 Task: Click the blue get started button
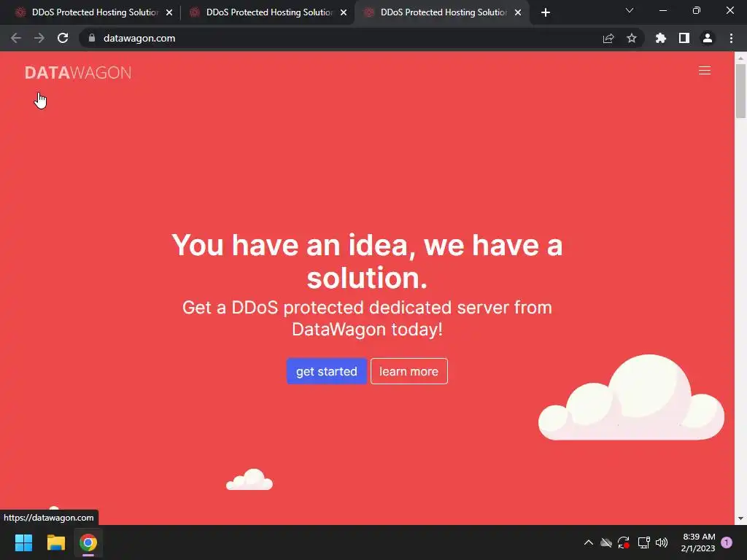click(326, 371)
